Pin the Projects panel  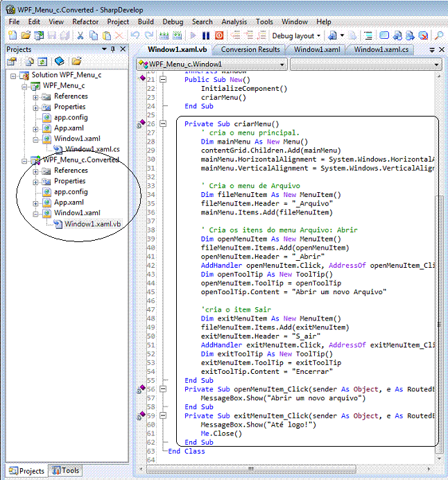pos(113,49)
